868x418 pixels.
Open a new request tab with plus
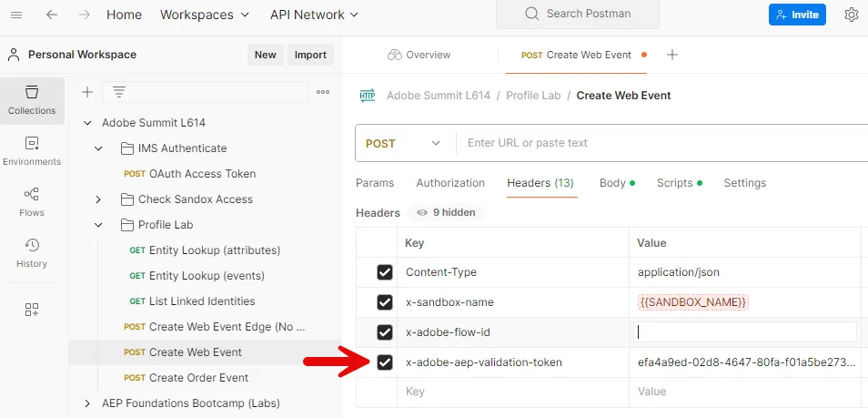click(672, 55)
